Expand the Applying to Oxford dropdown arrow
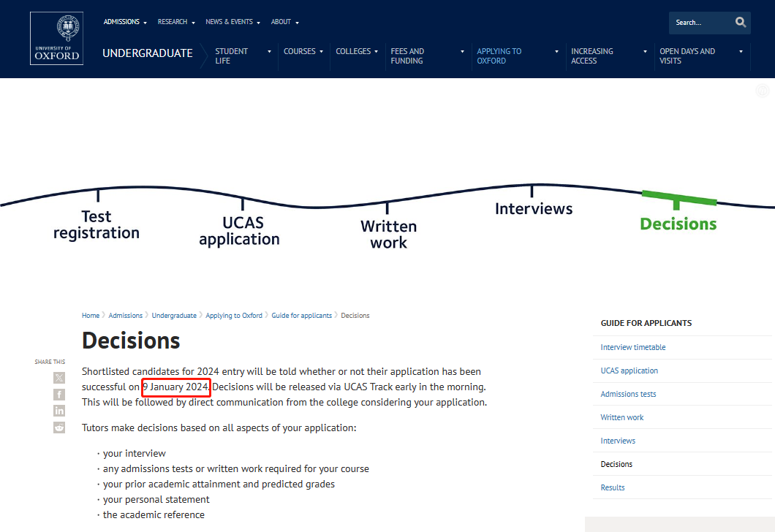Screen dimensions: 775x532 tap(556, 51)
